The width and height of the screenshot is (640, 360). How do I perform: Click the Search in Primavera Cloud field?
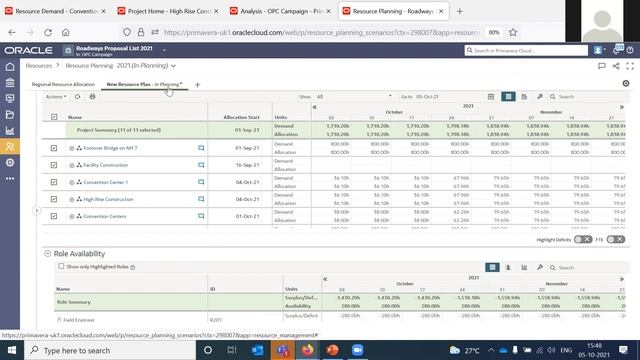(526, 50)
